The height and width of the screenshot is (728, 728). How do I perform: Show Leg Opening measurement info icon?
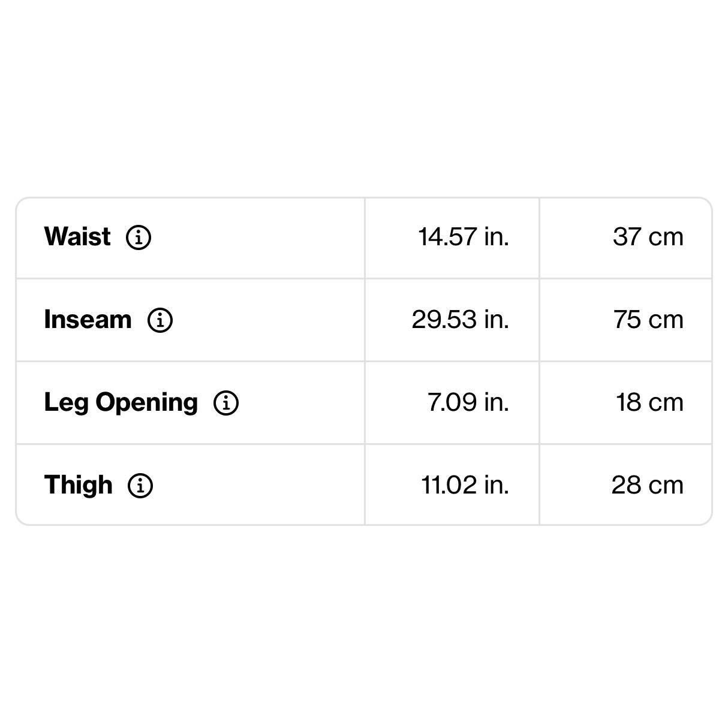pyautogui.click(x=226, y=403)
